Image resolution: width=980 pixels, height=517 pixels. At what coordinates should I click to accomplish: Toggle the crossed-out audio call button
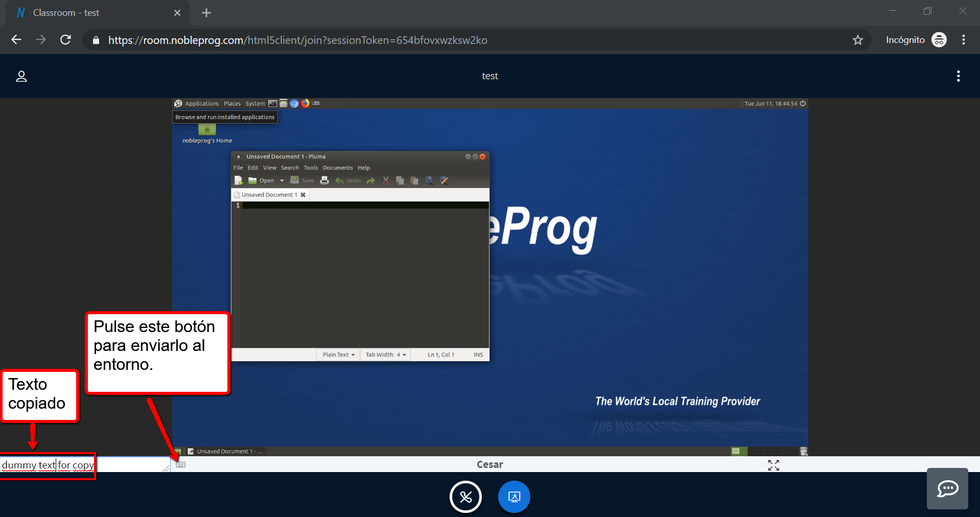click(465, 497)
